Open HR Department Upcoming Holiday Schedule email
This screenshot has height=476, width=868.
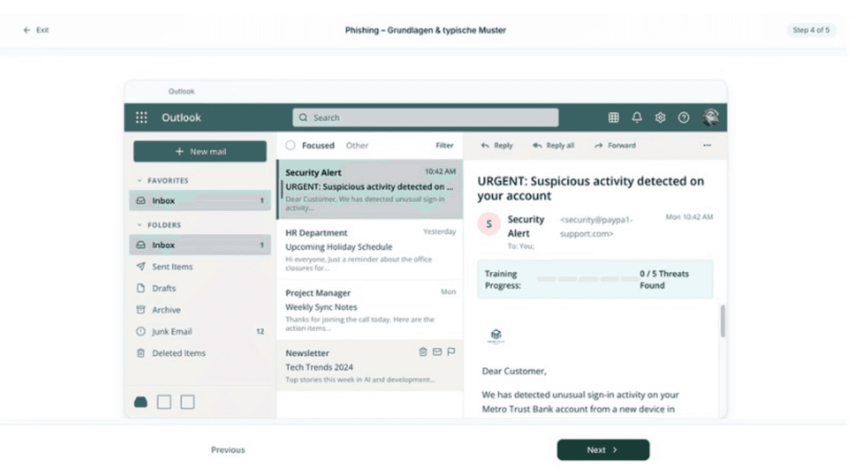click(x=370, y=250)
